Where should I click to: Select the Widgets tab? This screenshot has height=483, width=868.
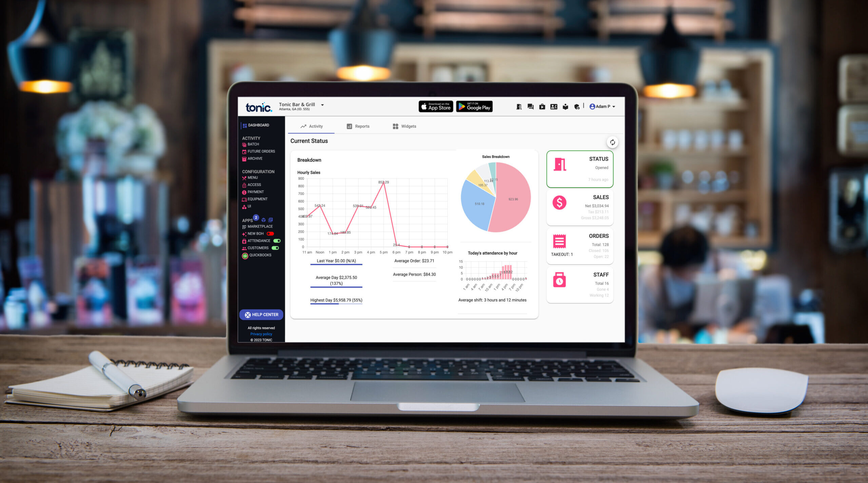coord(404,126)
